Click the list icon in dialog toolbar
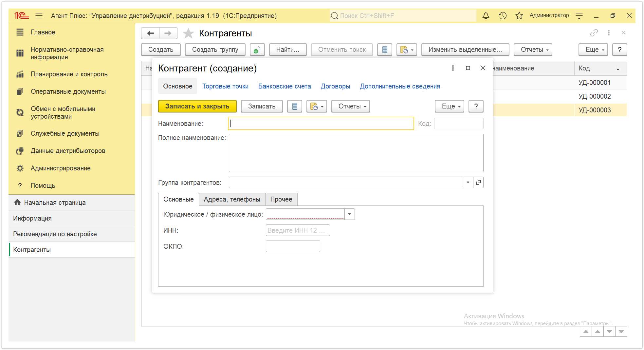 (295, 106)
